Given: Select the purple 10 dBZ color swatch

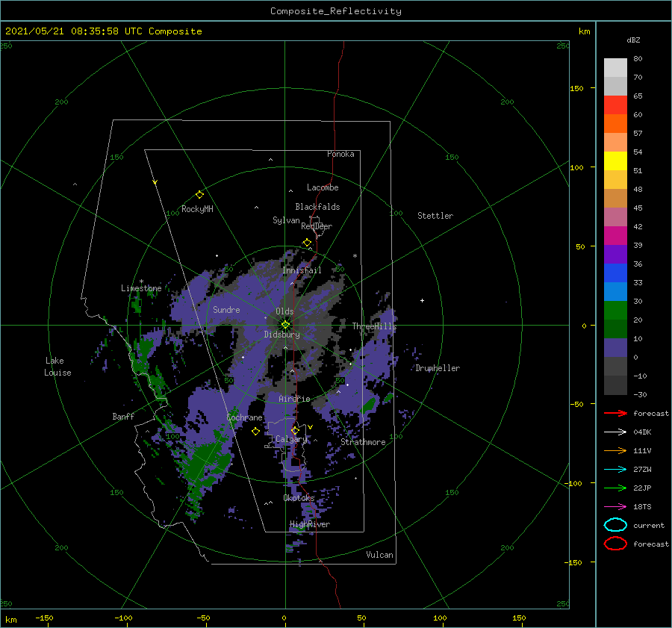Looking at the screenshot, I should pyautogui.click(x=615, y=348).
